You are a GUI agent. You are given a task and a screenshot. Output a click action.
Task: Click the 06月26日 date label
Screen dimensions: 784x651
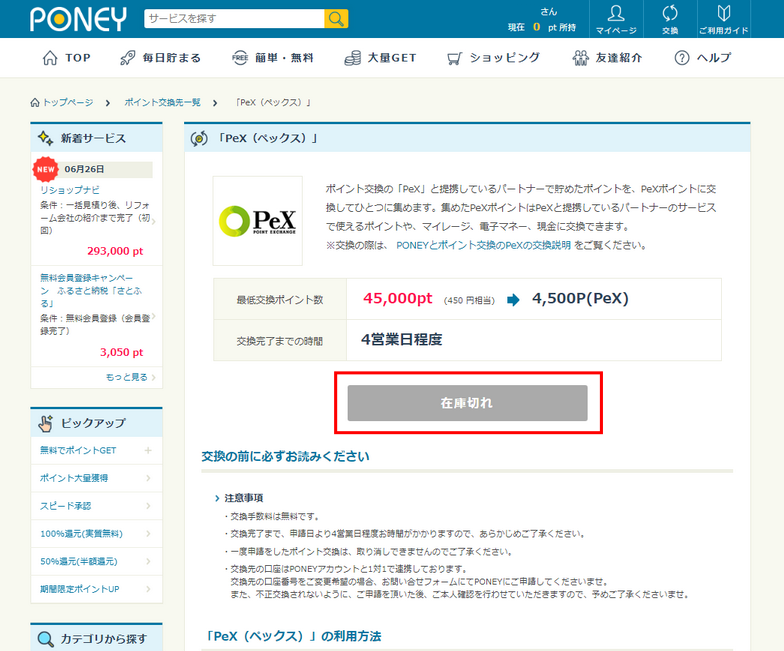[x=84, y=169]
